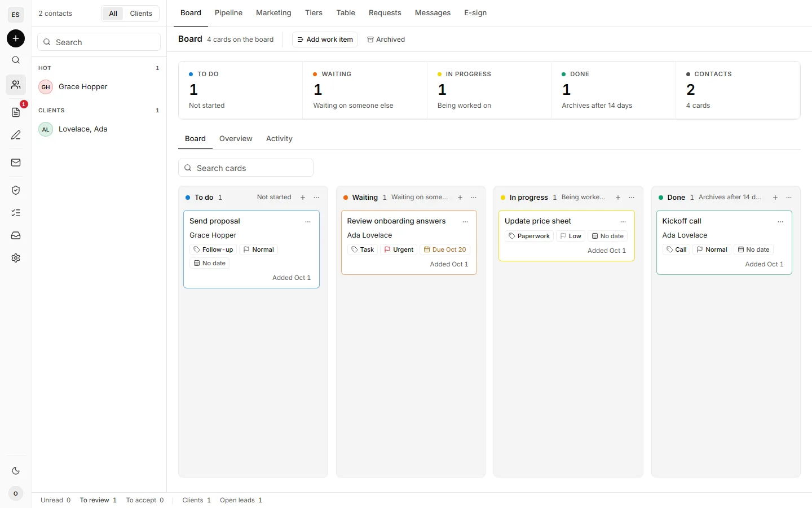Open the Update price sheet card menu

coord(623,222)
